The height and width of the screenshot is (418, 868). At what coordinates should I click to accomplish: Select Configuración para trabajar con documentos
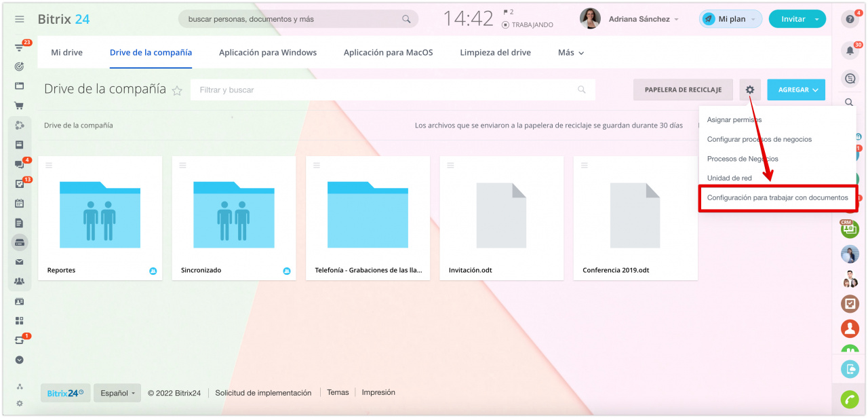click(778, 198)
